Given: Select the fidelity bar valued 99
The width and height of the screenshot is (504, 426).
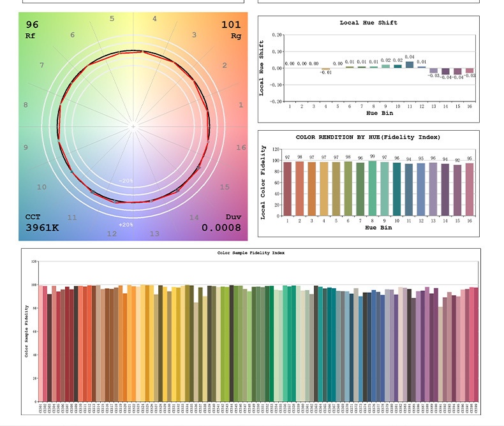Looking at the screenshot, I should click(x=373, y=188).
